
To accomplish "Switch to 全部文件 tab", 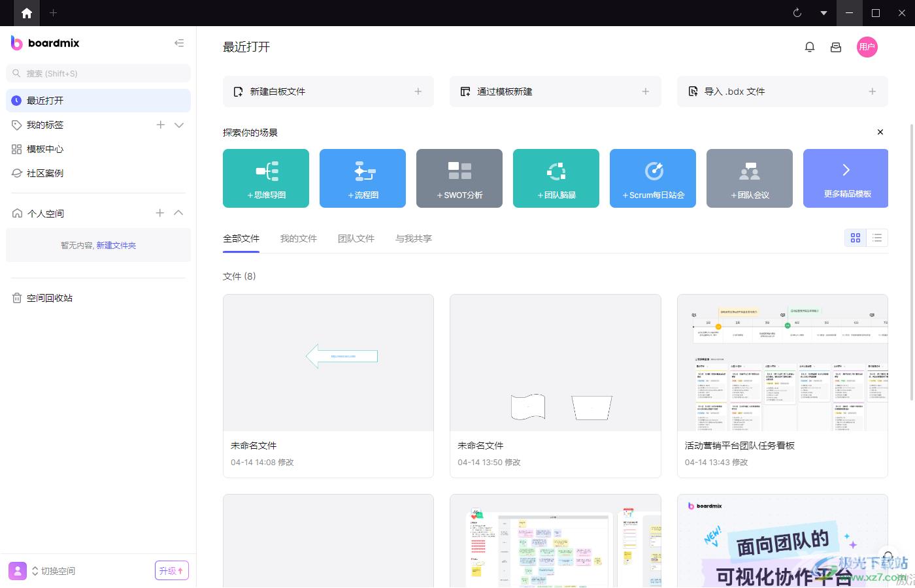I will point(241,239).
